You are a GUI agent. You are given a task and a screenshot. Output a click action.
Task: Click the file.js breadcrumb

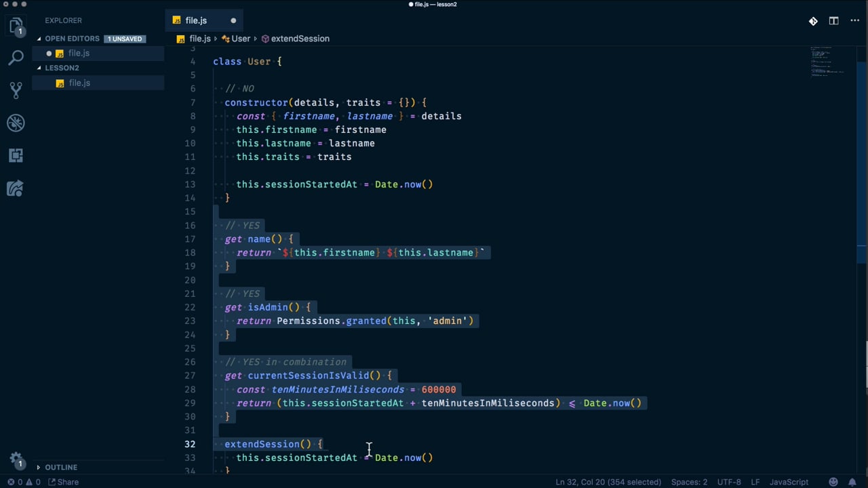tap(199, 39)
